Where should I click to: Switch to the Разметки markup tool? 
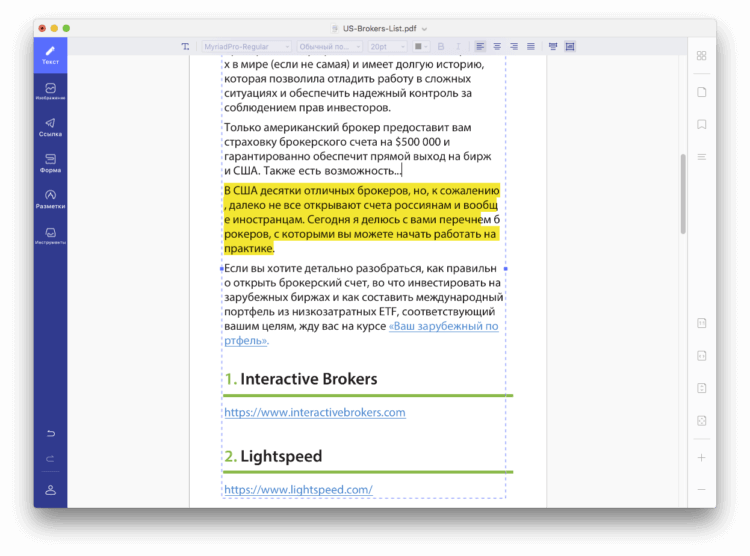point(50,199)
